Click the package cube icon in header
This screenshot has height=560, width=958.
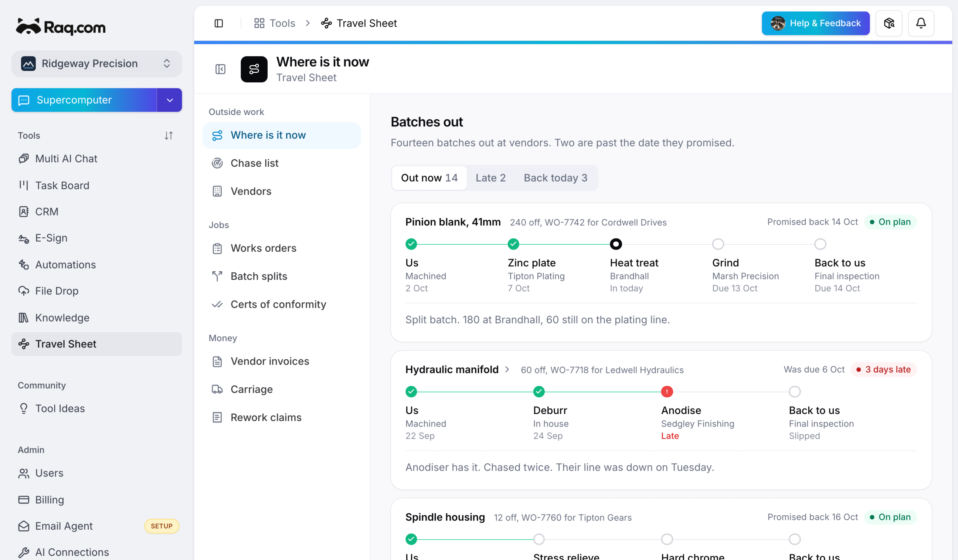click(x=889, y=23)
